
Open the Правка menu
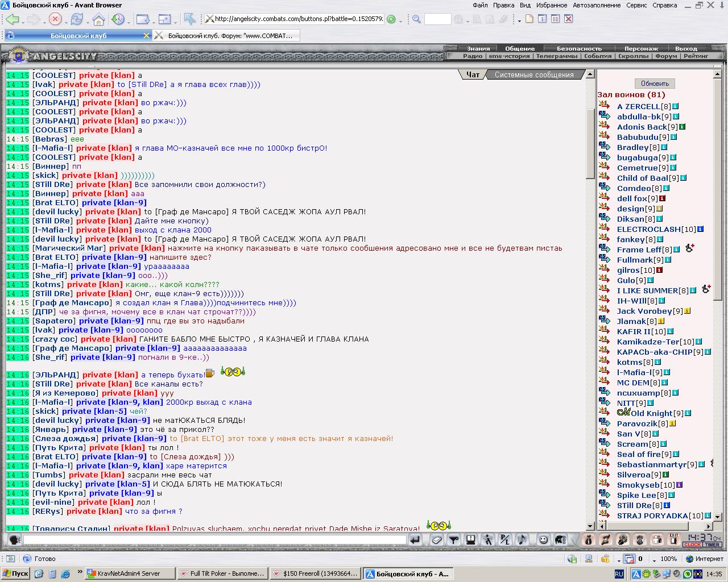[x=503, y=5]
